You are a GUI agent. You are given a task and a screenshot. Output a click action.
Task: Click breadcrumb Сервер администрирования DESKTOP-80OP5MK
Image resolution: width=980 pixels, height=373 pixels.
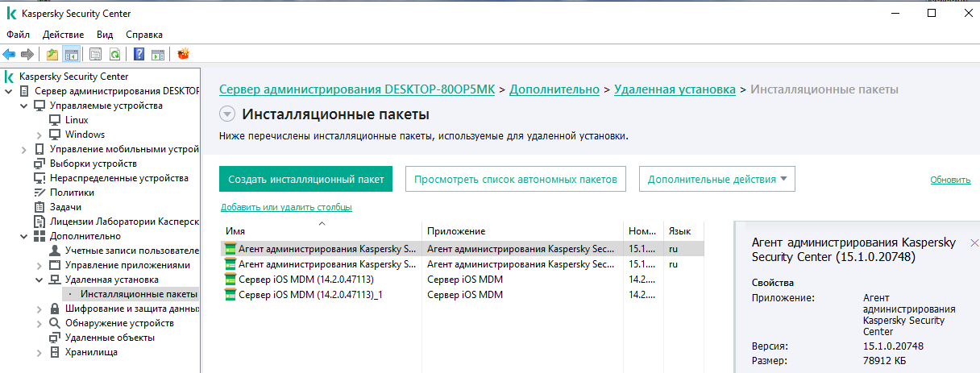(357, 89)
